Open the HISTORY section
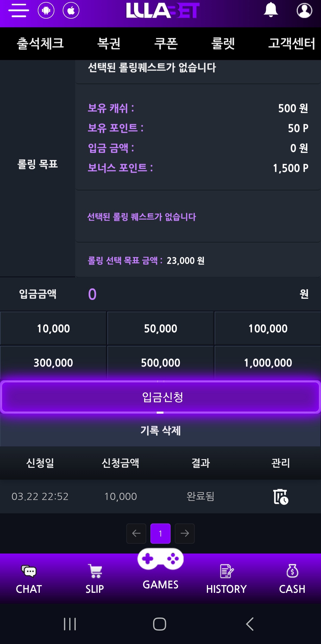This screenshot has width=321, height=644. click(226, 579)
